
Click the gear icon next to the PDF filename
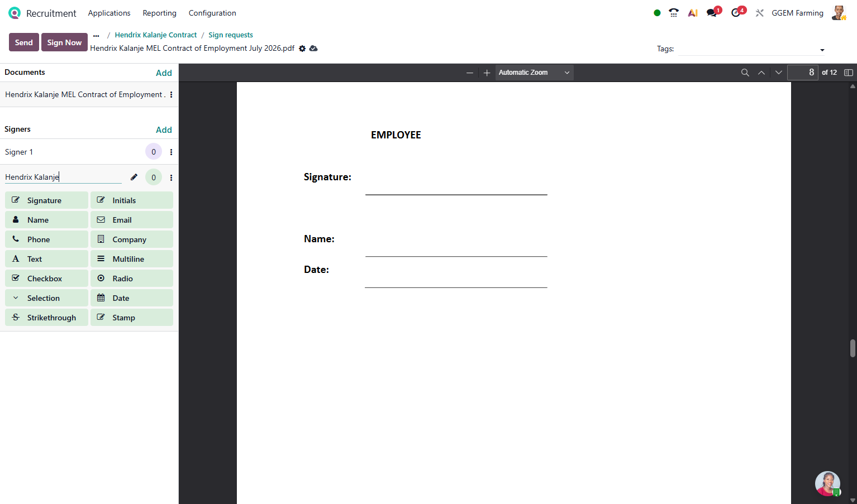click(x=302, y=49)
